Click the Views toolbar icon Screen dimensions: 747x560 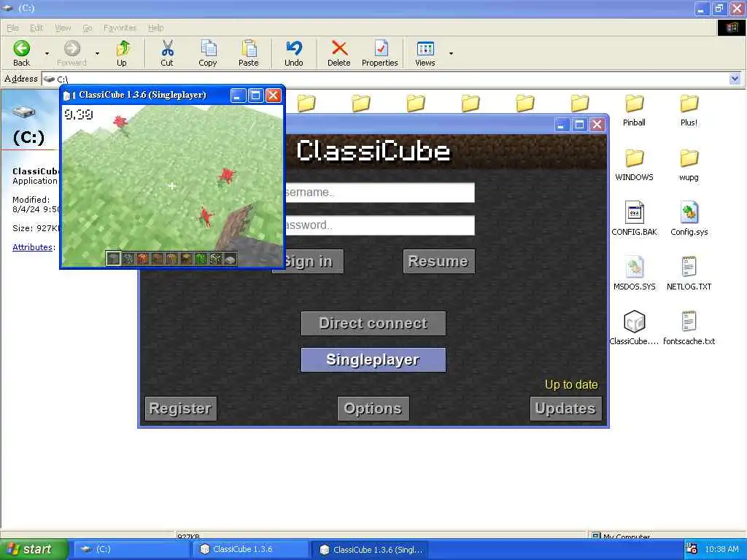point(425,48)
